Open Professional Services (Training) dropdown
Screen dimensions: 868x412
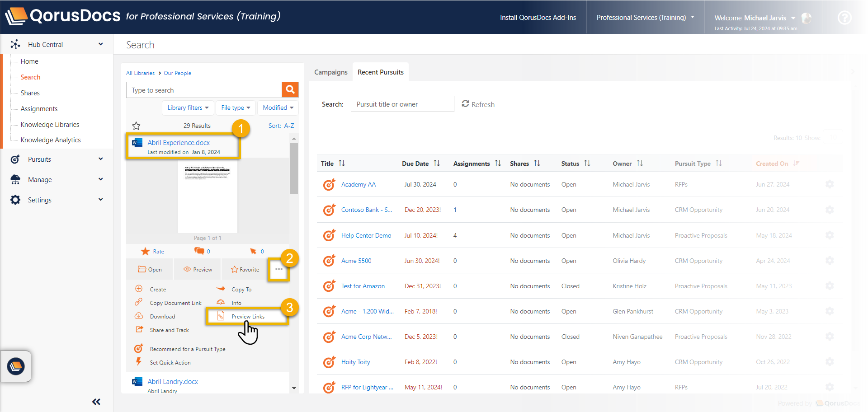pyautogui.click(x=645, y=18)
